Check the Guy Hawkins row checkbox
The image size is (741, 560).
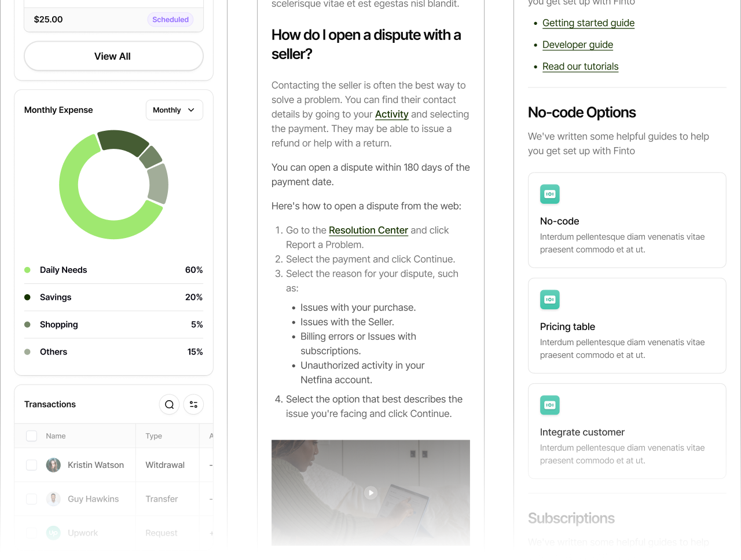(32, 499)
